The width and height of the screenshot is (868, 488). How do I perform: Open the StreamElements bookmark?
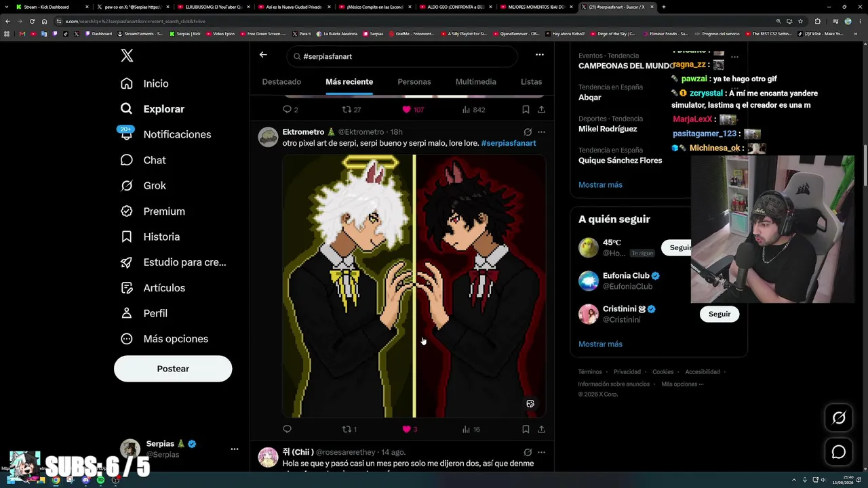click(x=140, y=33)
